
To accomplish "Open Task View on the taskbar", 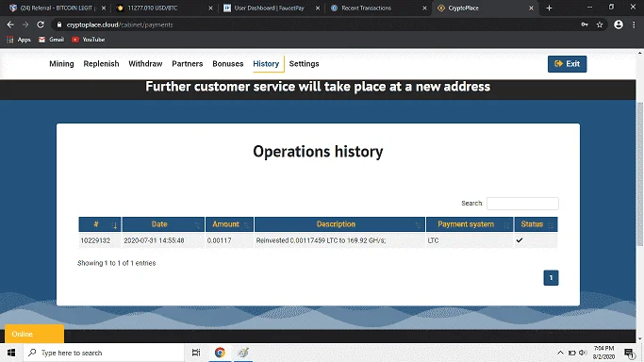I will coord(196,353).
